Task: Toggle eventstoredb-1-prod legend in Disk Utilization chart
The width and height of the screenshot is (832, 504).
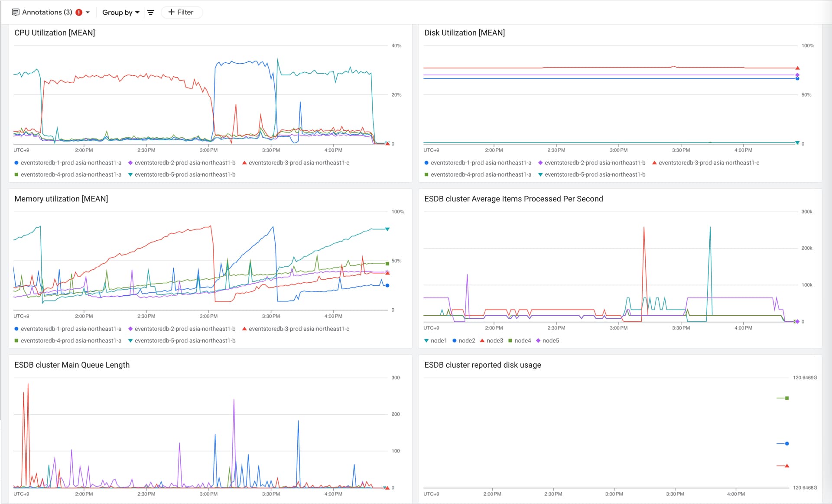Action: (x=478, y=163)
